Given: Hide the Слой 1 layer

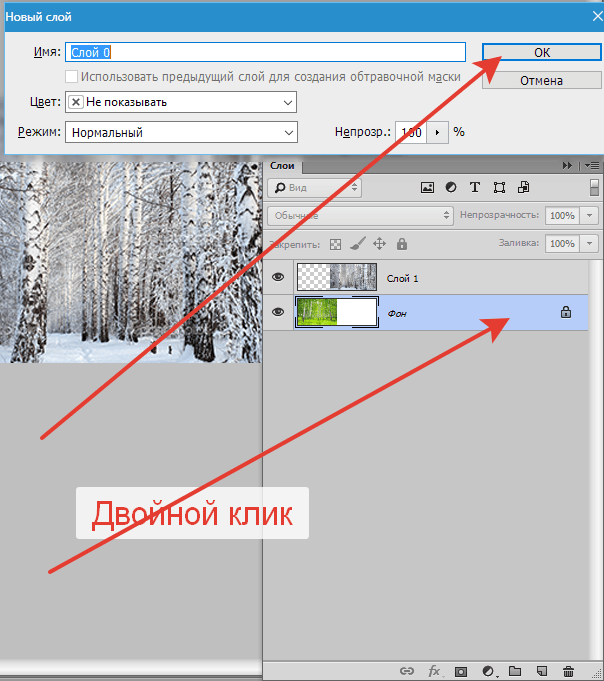Looking at the screenshot, I should click(278, 277).
